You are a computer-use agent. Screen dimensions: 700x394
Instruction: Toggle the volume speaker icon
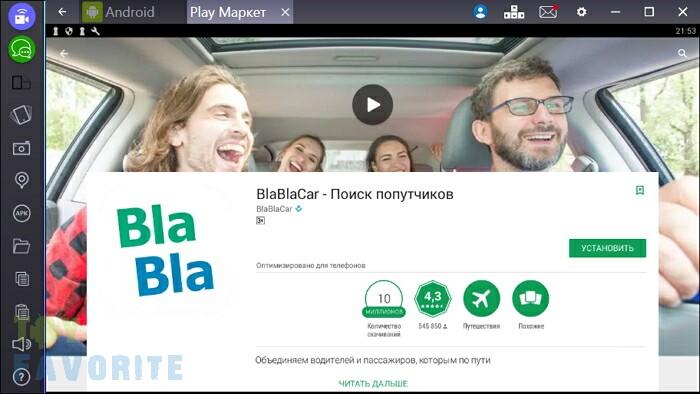[x=21, y=344]
